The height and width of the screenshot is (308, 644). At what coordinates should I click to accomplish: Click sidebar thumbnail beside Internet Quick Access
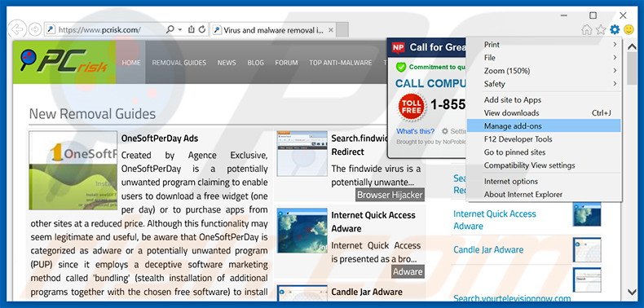(587, 214)
